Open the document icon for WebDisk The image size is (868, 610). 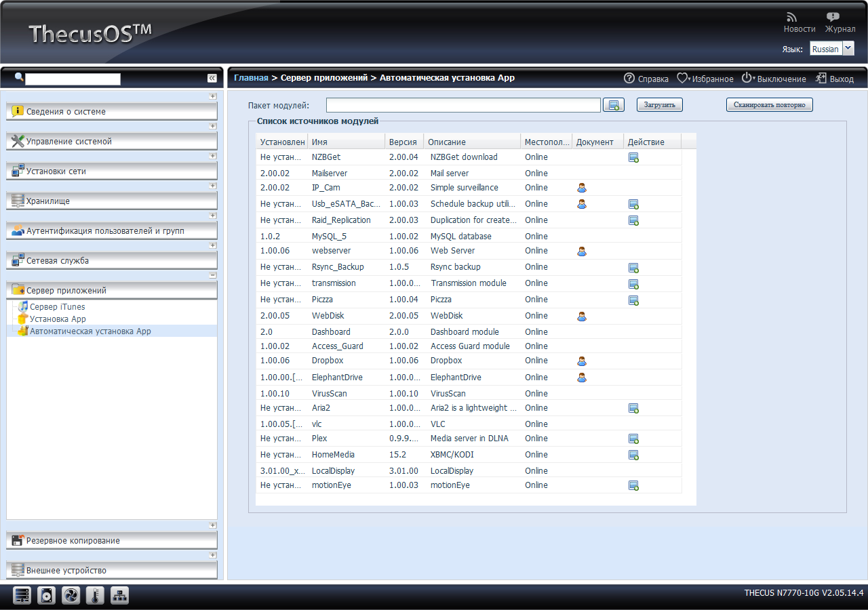(x=581, y=316)
